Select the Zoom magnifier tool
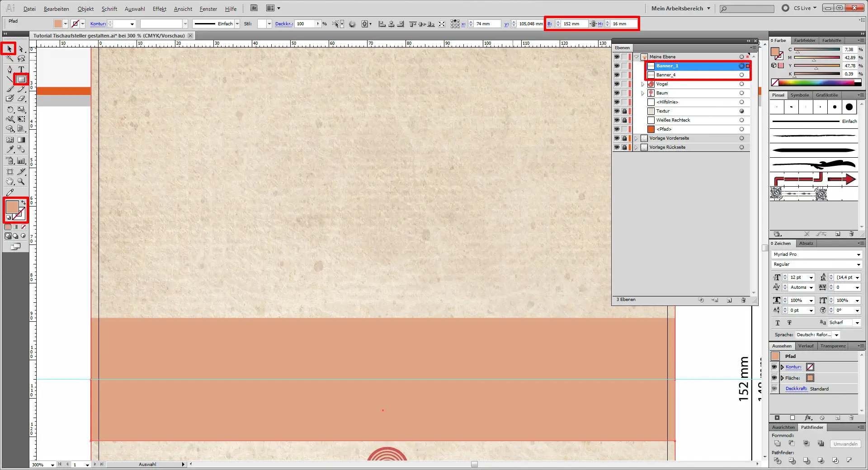 pyautogui.click(x=21, y=182)
